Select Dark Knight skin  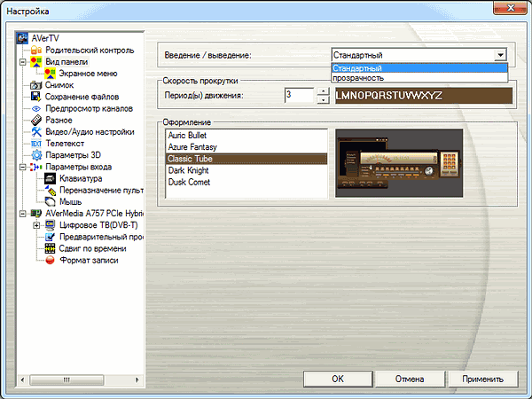click(x=246, y=170)
